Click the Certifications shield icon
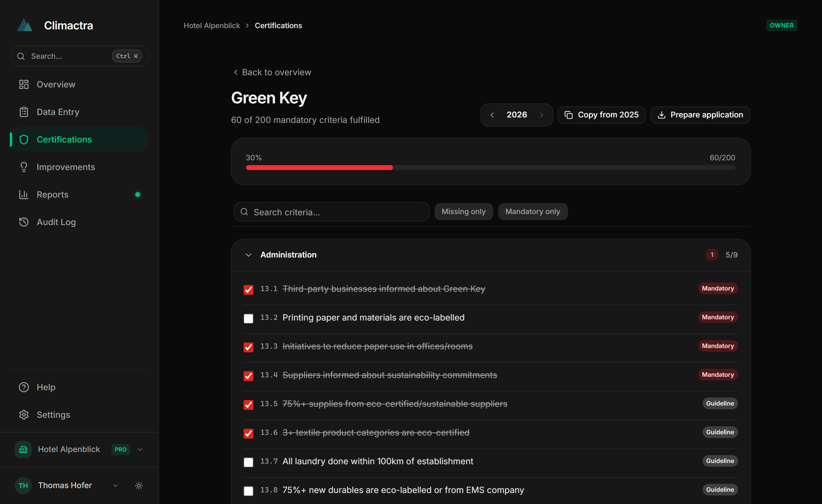Viewport: 822px width, 504px height. click(x=24, y=139)
